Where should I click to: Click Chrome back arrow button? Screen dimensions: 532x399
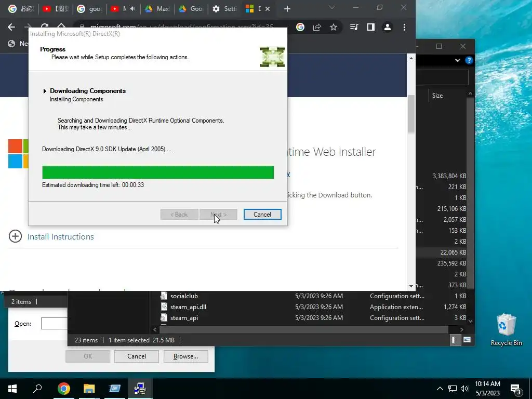coord(11,27)
